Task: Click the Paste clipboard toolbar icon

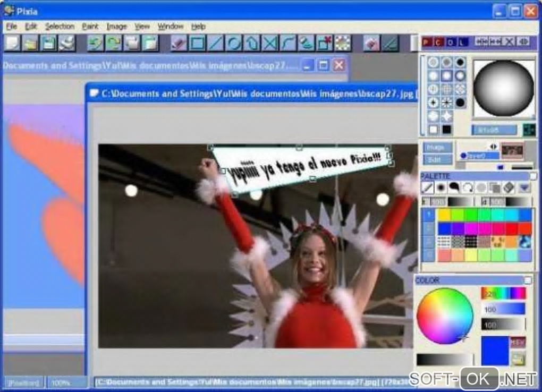Action: point(150,43)
